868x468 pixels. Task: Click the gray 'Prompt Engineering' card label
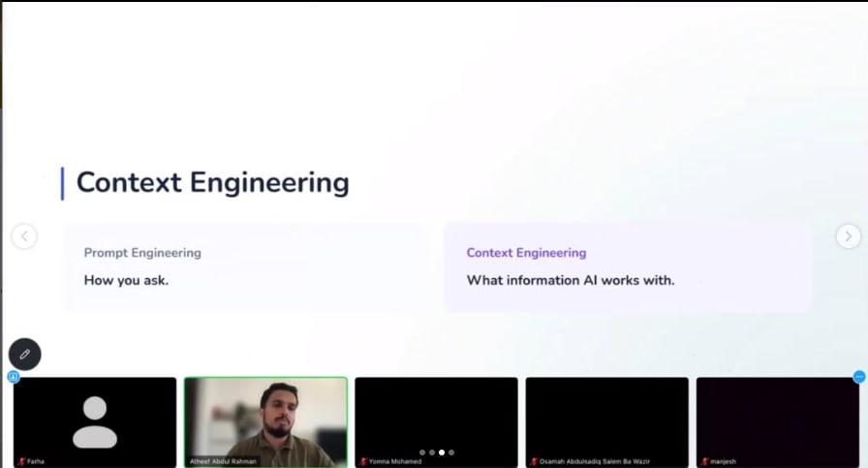(142, 253)
